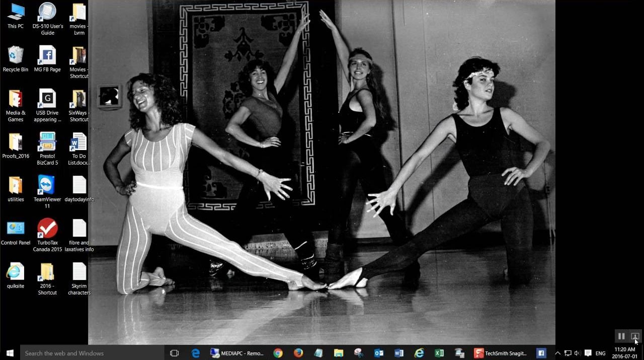Open the TurboTax Canada 2015 shortcut

pyautogui.click(x=47, y=229)
